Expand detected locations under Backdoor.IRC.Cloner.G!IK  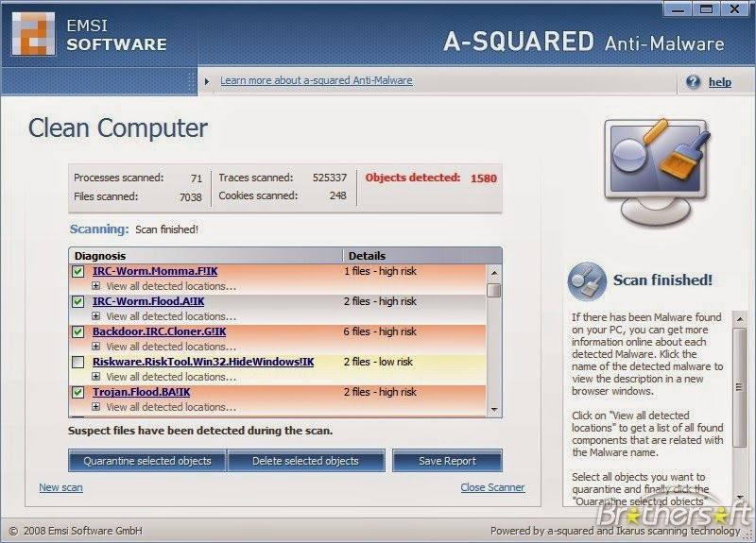pos(96,346)
